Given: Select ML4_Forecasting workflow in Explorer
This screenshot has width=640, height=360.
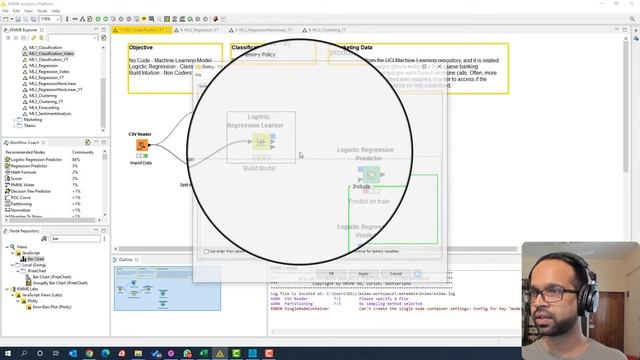Looking at the screenshot, I should click(x=44, y=108).
